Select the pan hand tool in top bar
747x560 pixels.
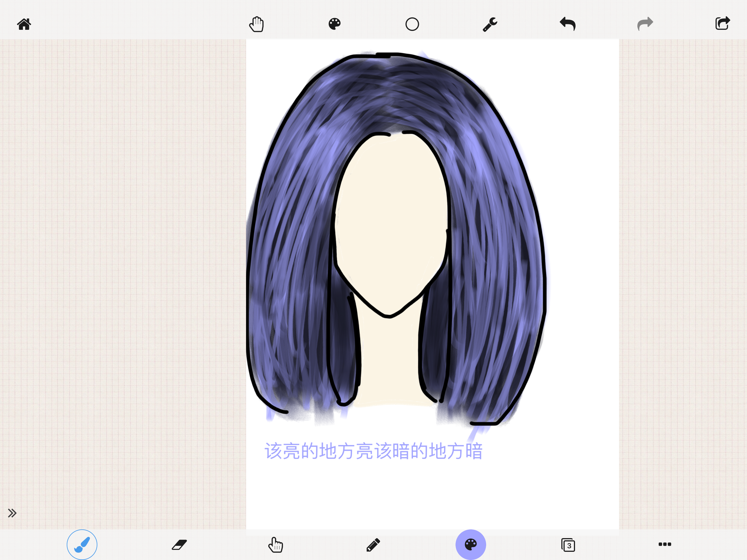[257, 24]
